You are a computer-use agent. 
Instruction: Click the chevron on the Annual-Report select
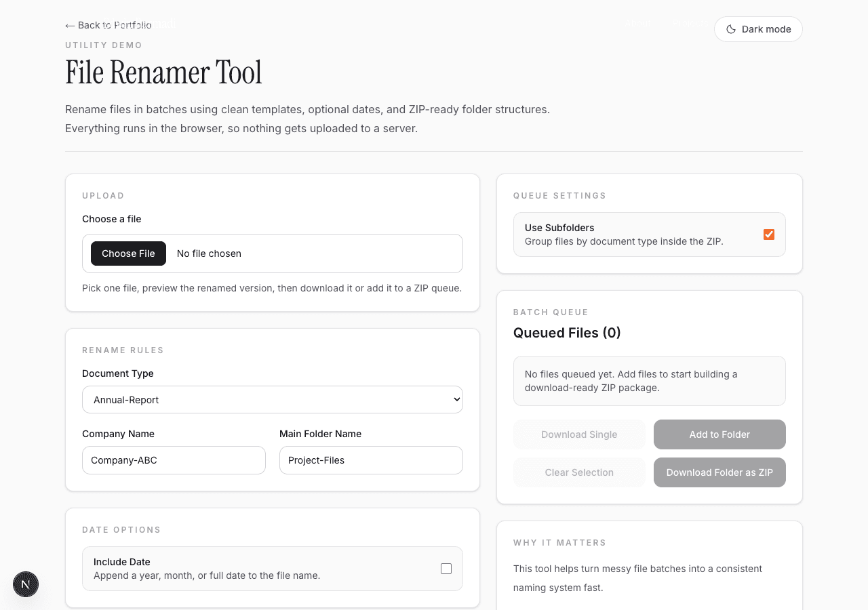pyautogui.click(x=454, y=399)
